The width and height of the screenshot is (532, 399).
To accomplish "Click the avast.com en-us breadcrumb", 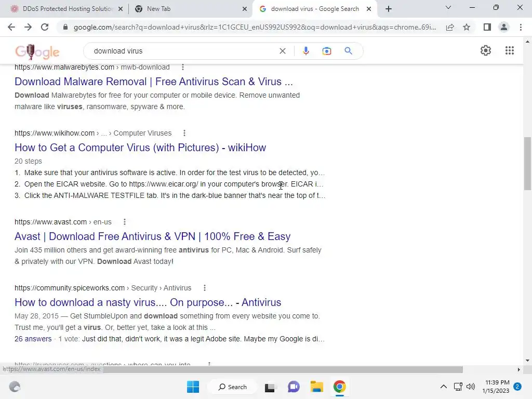I will click(x=63, y=222).
